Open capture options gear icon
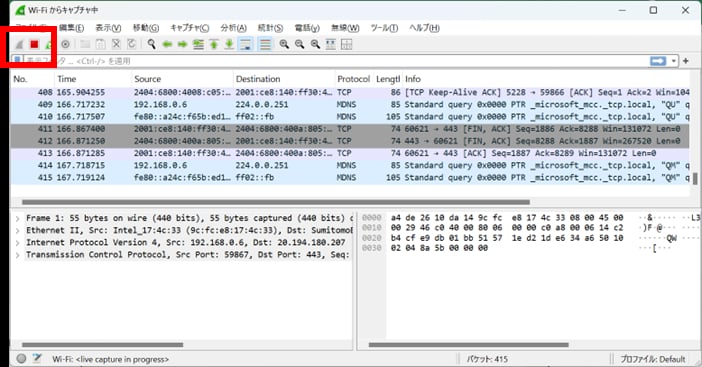702x367 pixels. click(x=65, y=44)
